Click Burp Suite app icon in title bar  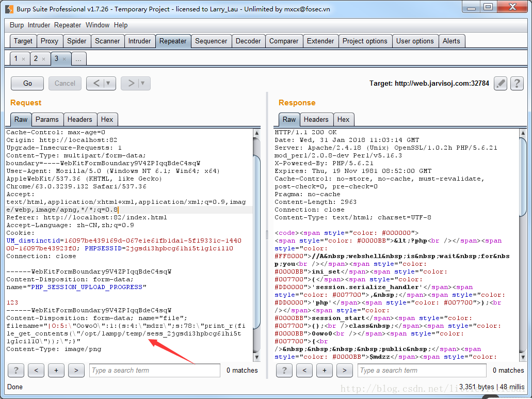pos(9,9)
